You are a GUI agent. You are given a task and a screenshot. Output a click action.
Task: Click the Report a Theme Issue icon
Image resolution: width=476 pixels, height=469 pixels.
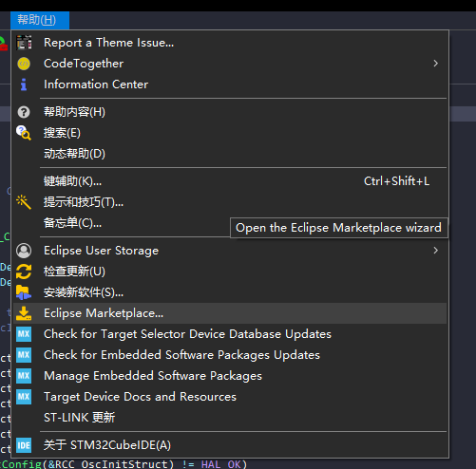[x=24, y=43]
